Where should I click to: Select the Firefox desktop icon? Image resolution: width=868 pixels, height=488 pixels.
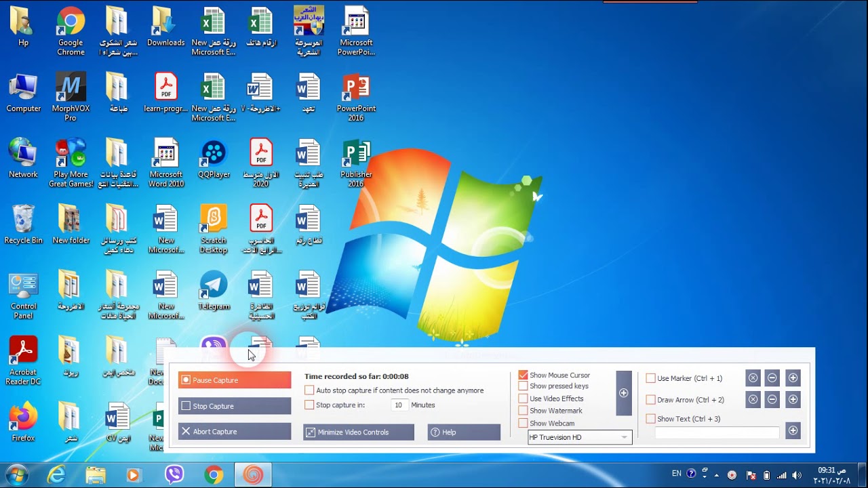tap(23, 422)
